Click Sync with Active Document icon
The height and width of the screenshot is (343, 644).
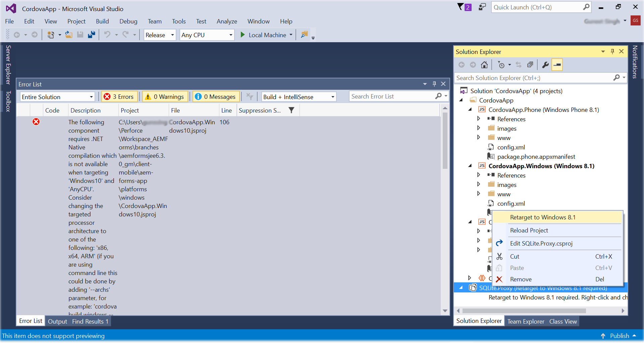pyautogui.click(x=519, y=65)
